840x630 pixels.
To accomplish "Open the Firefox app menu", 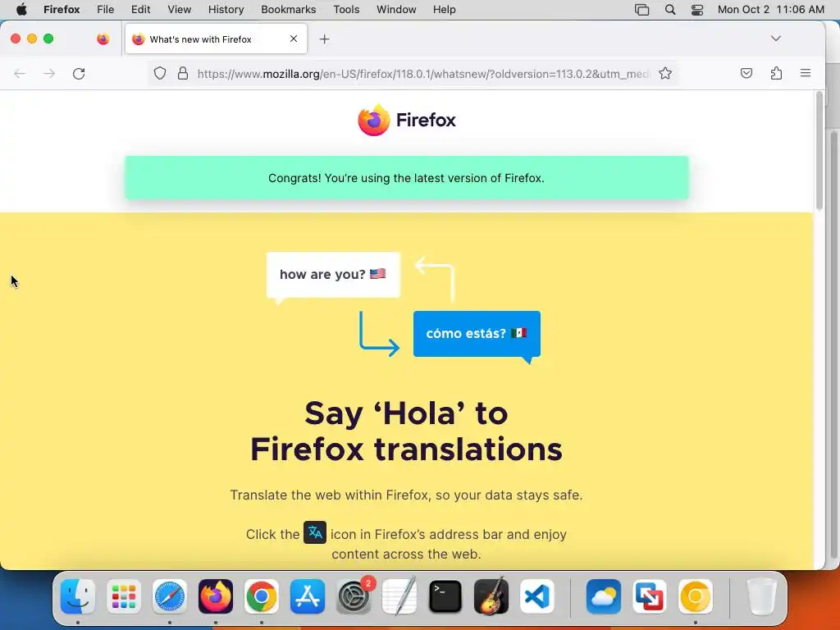I will coord(62,10).
